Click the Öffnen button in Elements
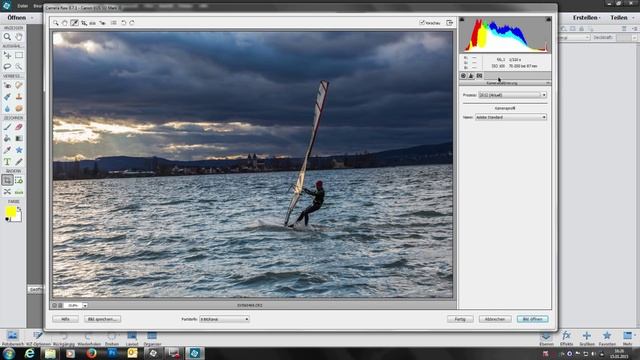 17,18
